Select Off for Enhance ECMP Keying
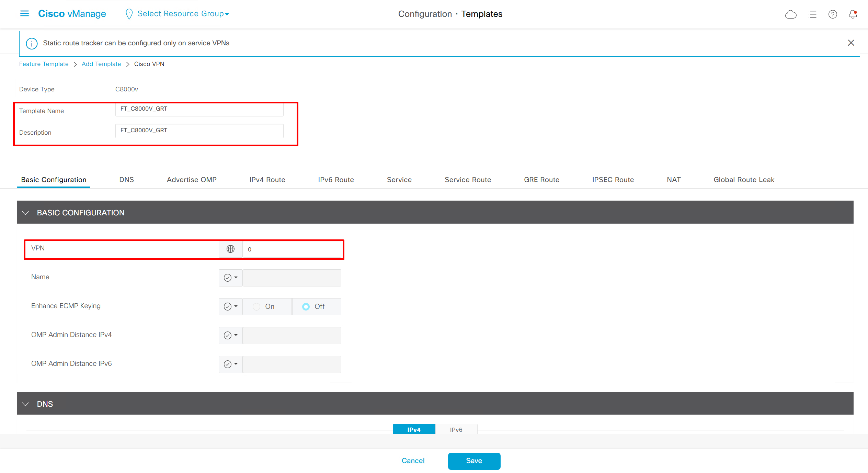 tap(306, 307)
